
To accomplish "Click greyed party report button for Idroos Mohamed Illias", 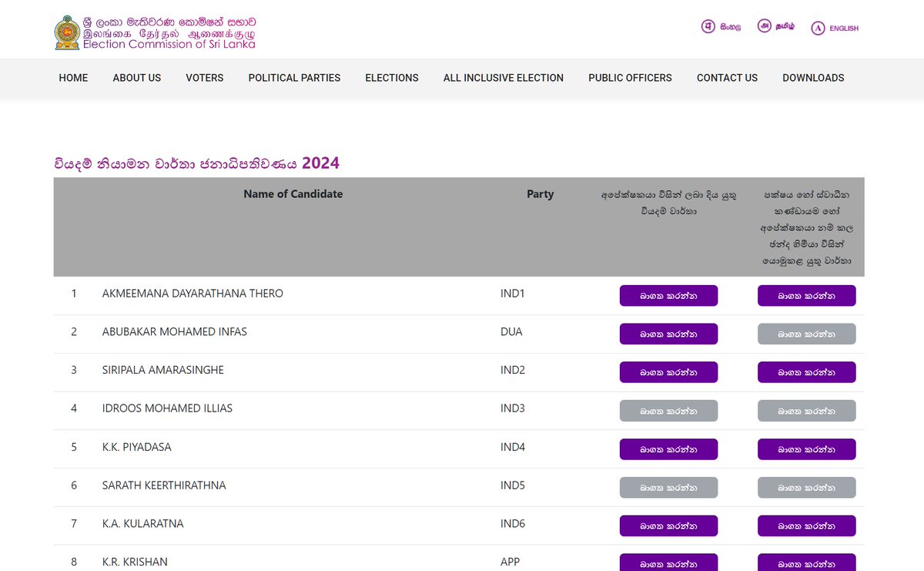I will [806, 411].
